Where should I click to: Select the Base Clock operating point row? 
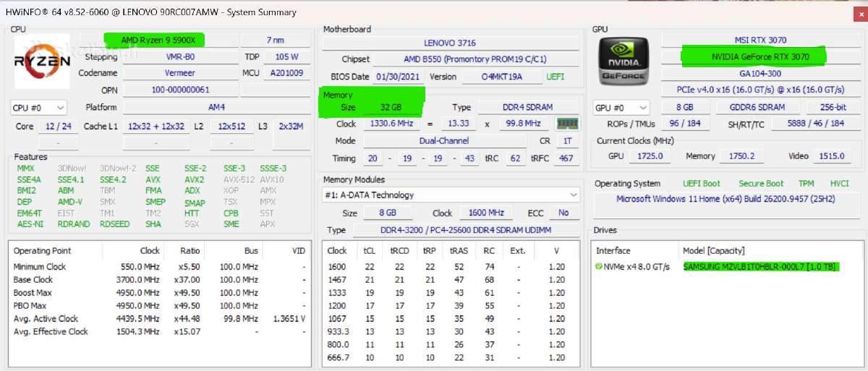(161, 279)
